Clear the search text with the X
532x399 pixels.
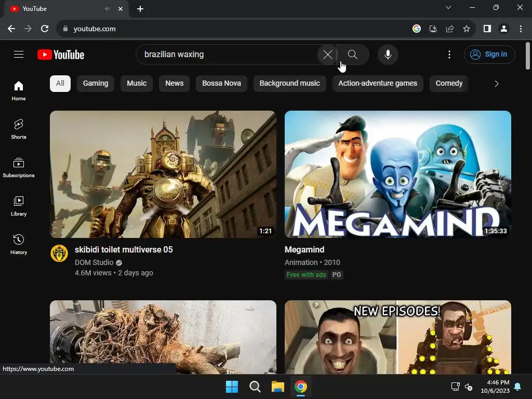click(x=327, y=54)
